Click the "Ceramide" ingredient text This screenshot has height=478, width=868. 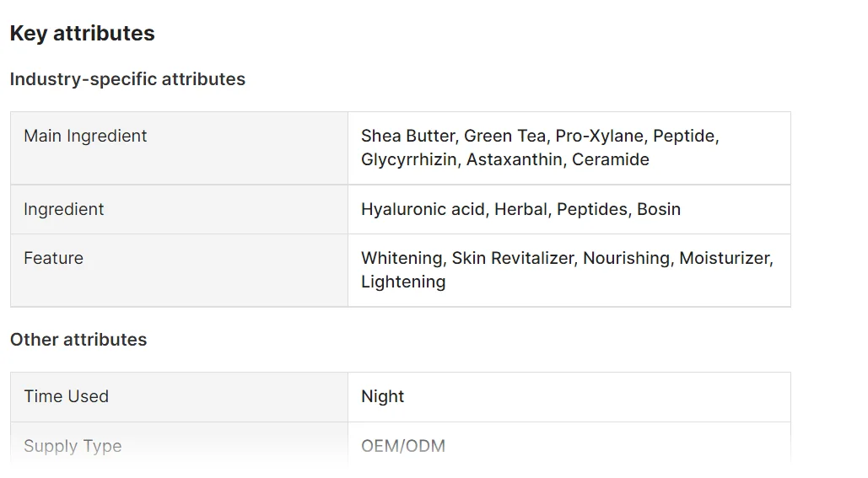coord(611,159)
